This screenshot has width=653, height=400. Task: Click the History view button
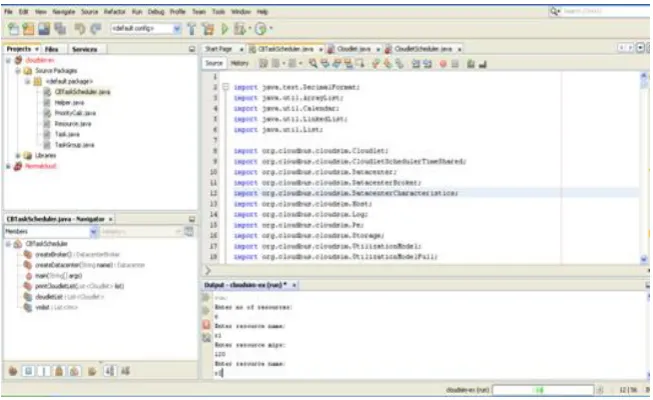tap(239, 63)
